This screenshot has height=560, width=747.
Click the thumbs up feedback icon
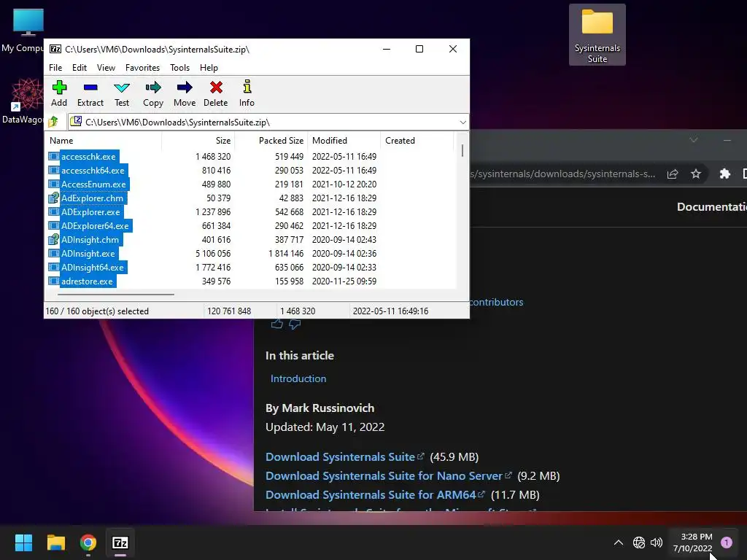tap(276, 324)
